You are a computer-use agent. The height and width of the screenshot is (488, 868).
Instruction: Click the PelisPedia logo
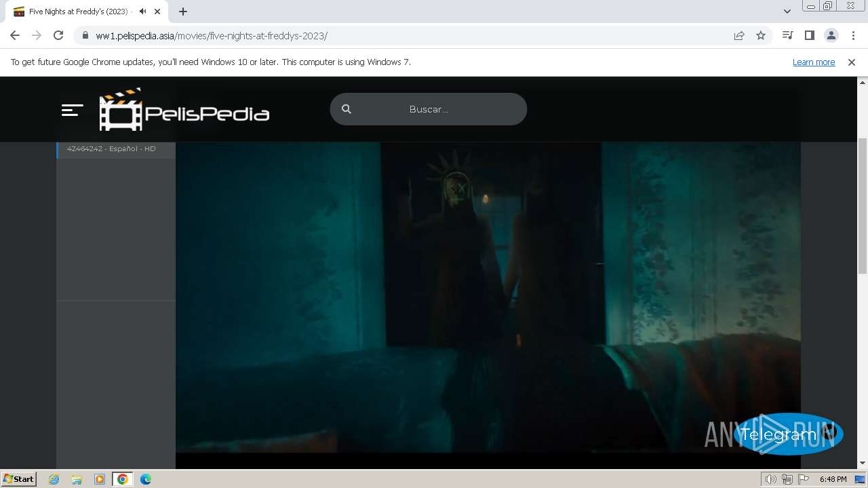click(x=184, y=109)
